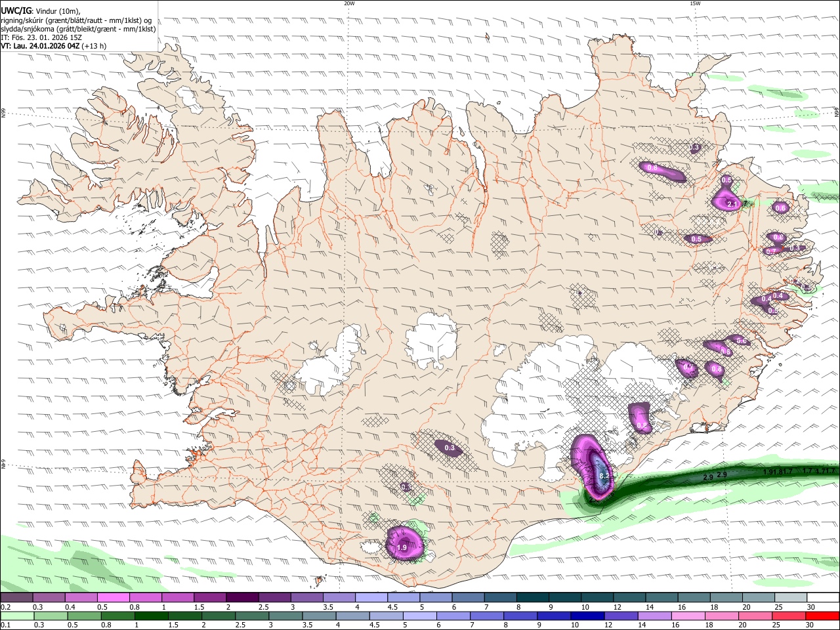Pick top legend swatch between 0.2 and 0.3
This screenshot has height=630, width=840.
[16, 597]
